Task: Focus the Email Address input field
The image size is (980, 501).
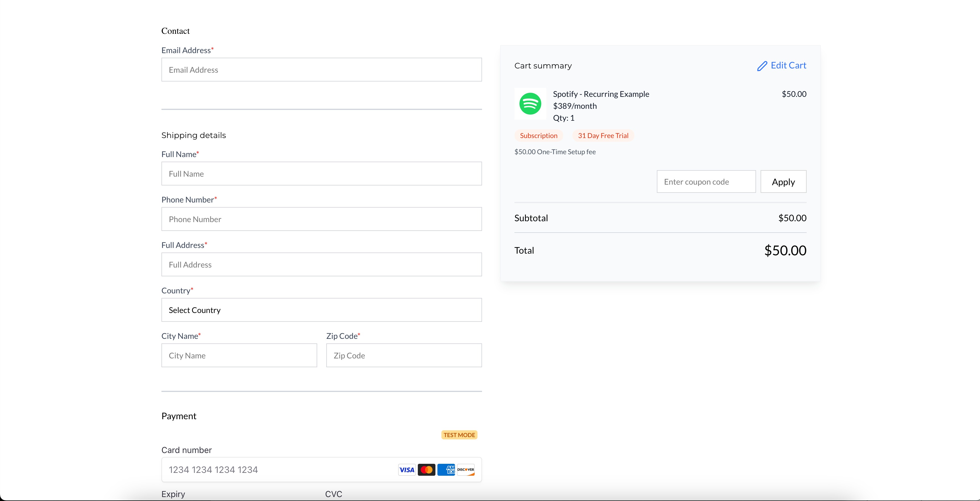Action: pos(321,70)
